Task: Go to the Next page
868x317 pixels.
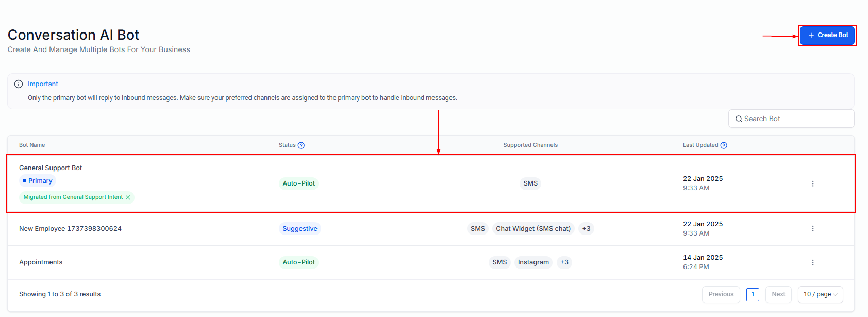Action: 778,294
